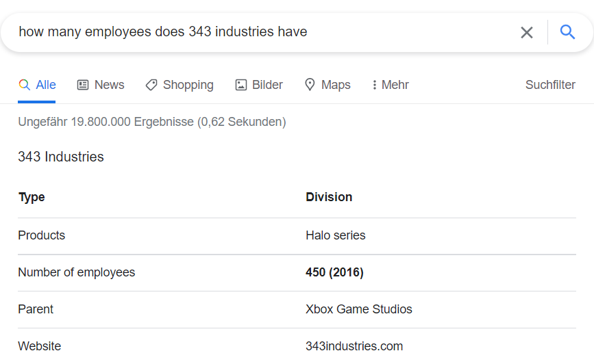594x364 pixels.
Task: Click the 'Website' row label
Action: pos(40,346)
